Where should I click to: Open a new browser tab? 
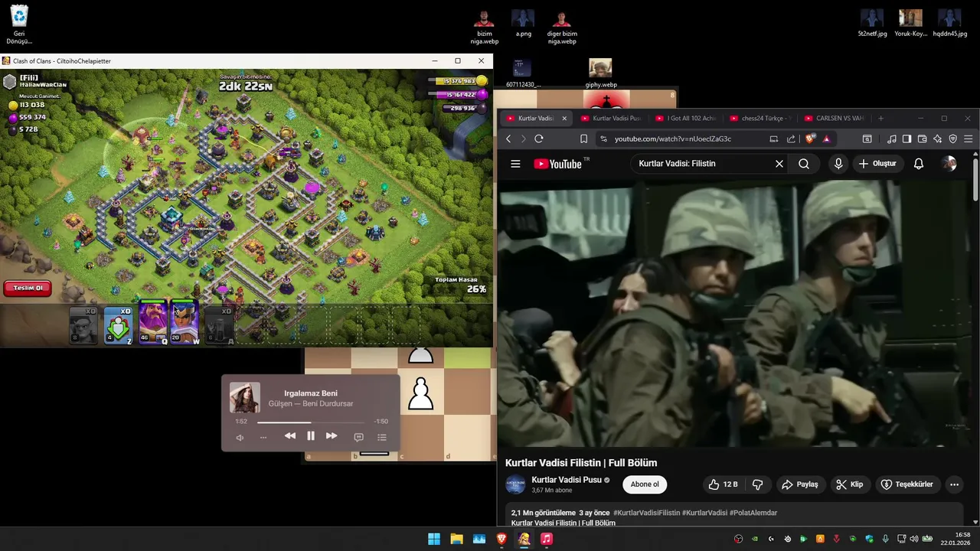(880, 119)
